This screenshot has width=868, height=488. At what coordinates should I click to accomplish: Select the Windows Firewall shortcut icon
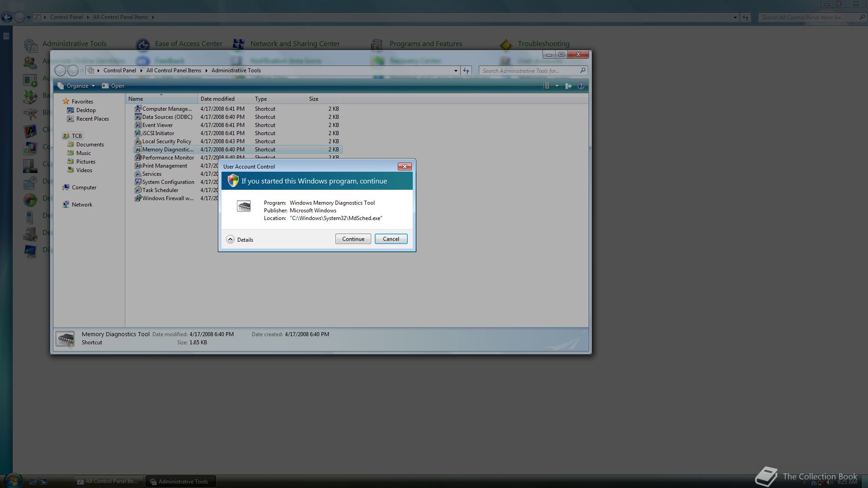(x=138, y=198)
